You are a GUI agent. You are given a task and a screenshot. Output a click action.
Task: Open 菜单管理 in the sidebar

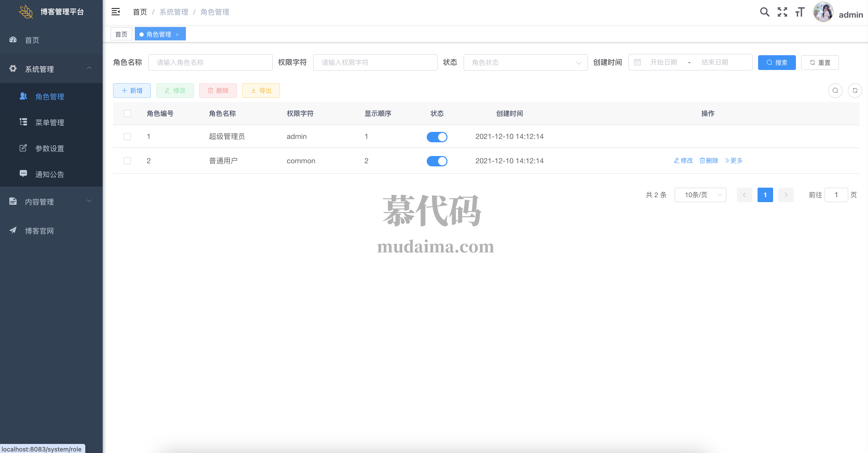click(x=50, y=123)
